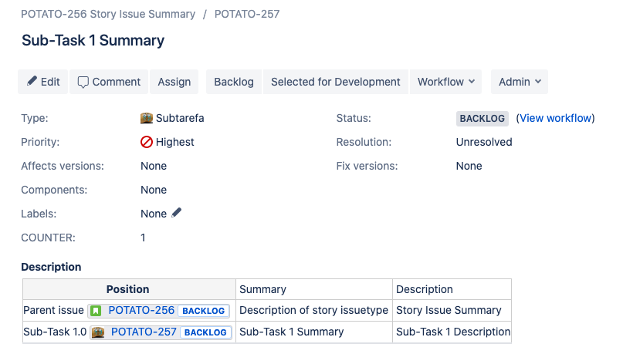Click the Subtarefa type value
The height and width of the screenshot is (364, 623).
click(x=180, y=118)
